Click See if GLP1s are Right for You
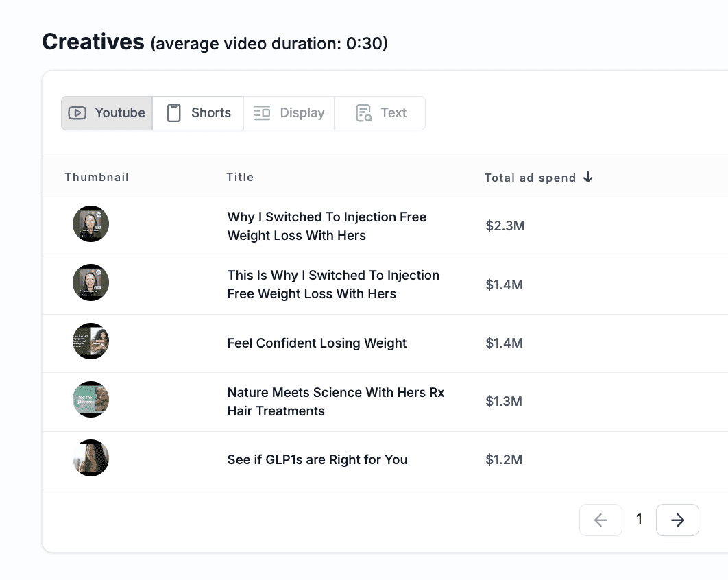 tap(317, 460)
